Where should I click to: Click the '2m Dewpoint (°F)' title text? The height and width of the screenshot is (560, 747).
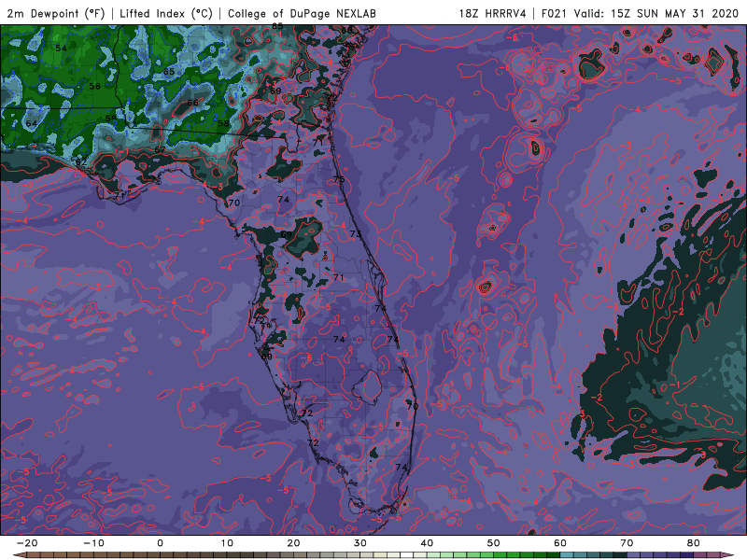click(56, 13)
